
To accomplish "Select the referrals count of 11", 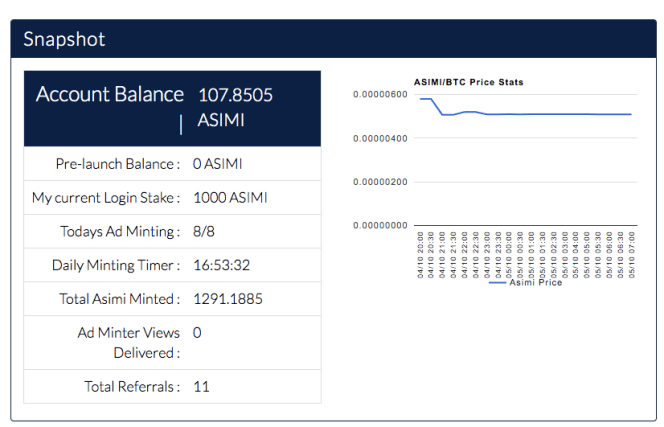I will (201, 386).
